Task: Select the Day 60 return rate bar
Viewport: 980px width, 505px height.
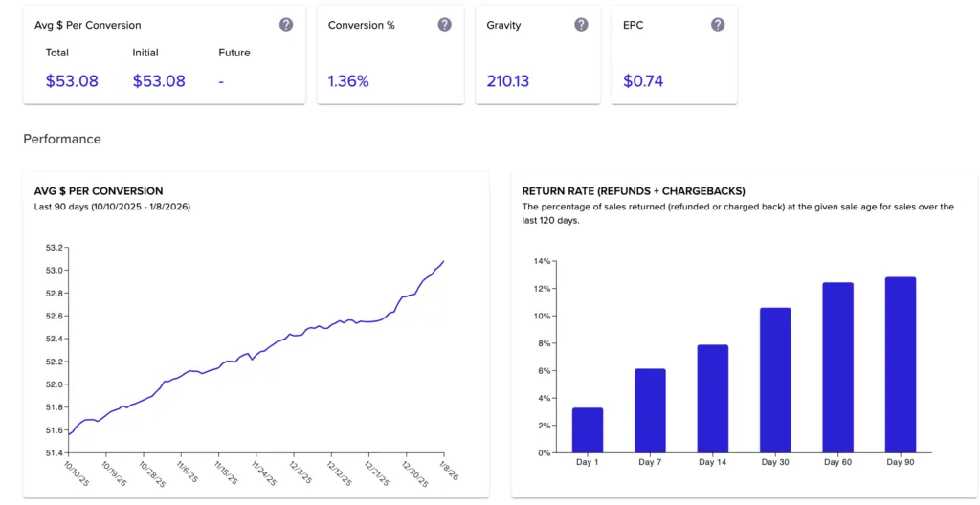Action: (837, 367)
